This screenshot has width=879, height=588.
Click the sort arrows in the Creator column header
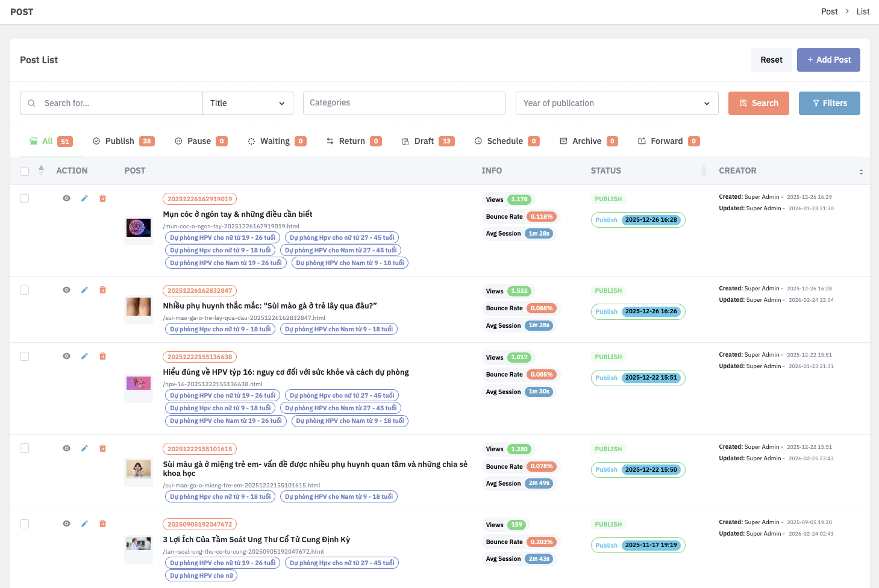[861, 172]
